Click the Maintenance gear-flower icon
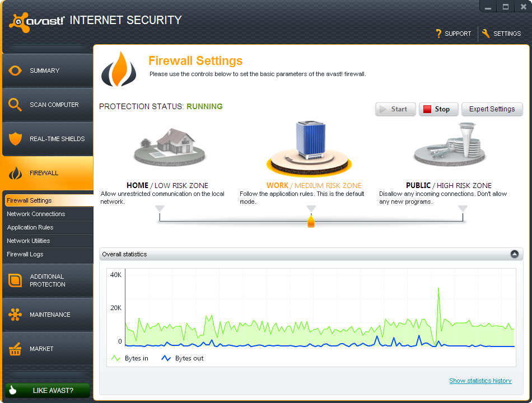 (x=15, y=315)
